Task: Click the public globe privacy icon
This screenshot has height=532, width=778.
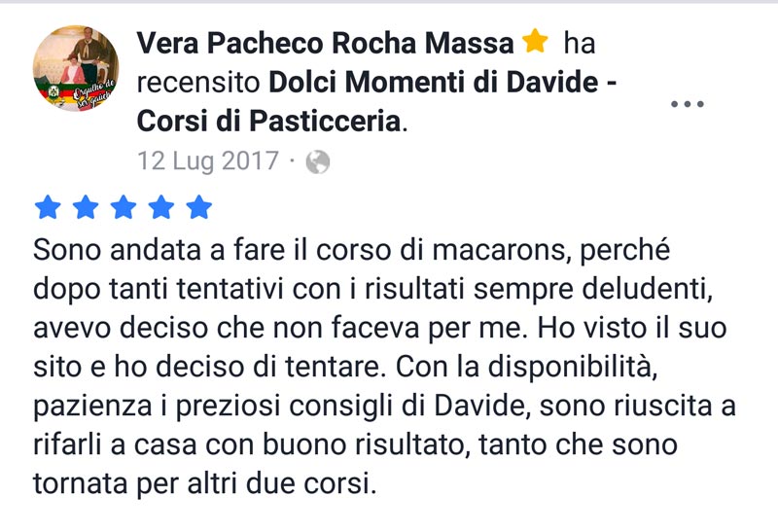Action: coord(318,161)
